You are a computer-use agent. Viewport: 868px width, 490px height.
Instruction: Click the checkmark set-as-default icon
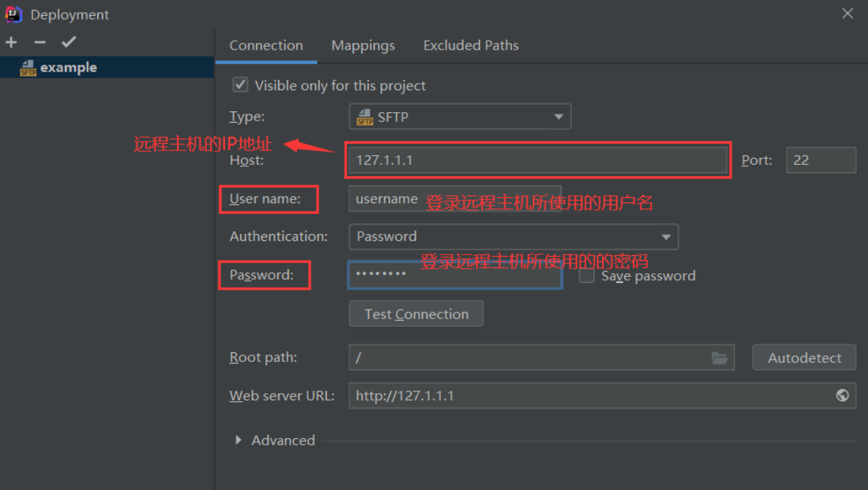click(69, 42)
